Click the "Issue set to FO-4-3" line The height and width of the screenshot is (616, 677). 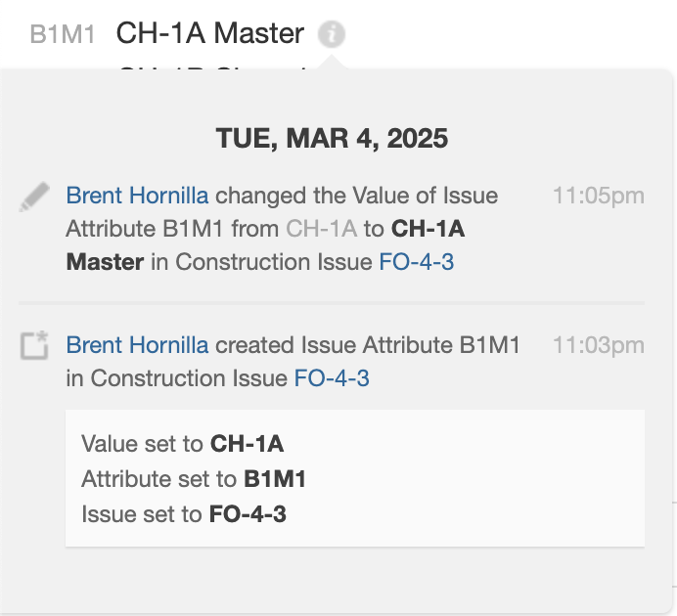point(184,514)
